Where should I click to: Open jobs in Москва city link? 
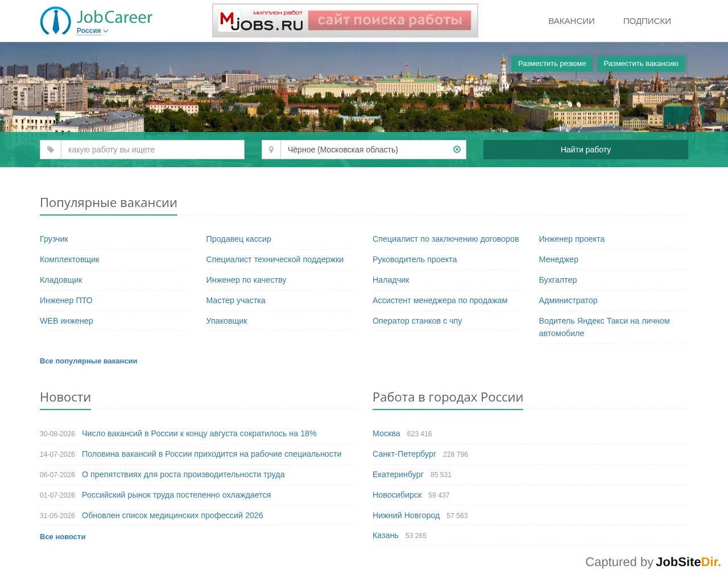coord(386,433)
